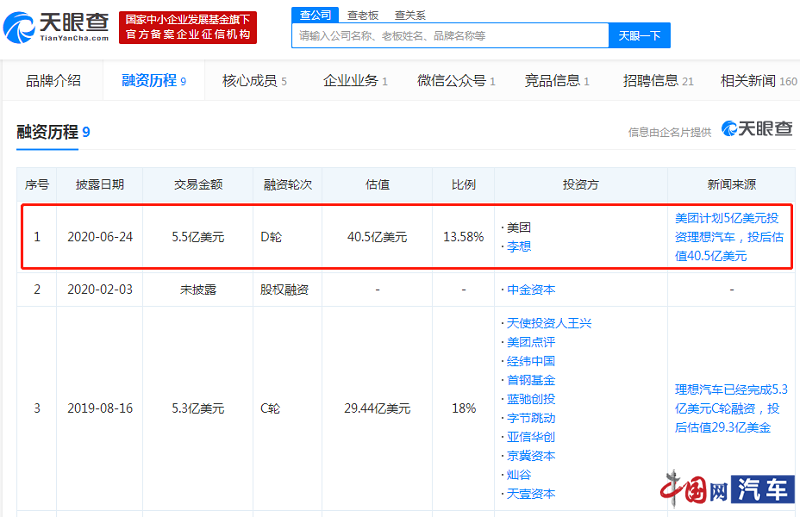Open the 核心成员 tab

(255, 81)
